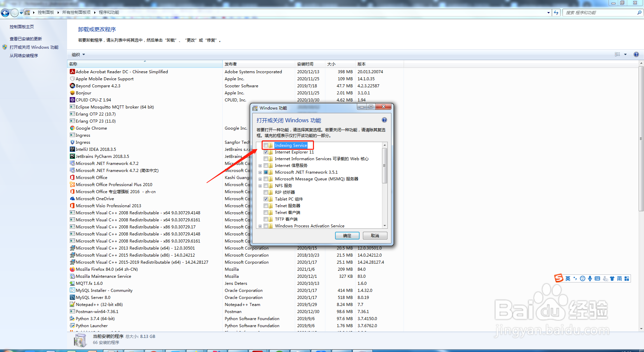Select the MySQL Installer - Community icon
The width and height of the screenshot is (644, 352).
pos(72,290)
